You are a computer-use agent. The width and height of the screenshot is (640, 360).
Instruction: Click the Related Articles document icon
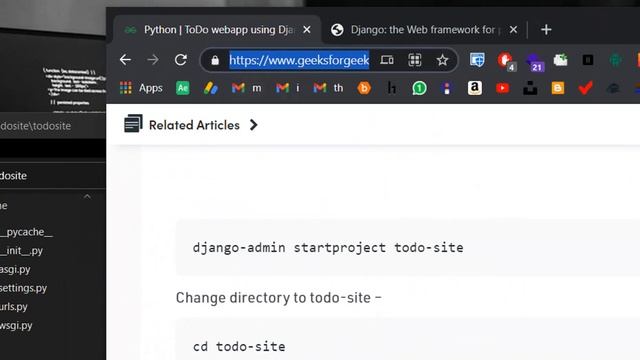point(133,124)
